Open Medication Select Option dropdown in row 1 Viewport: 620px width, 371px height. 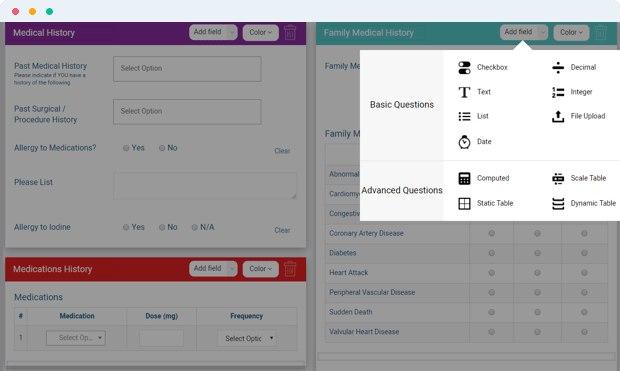(76, 338)
